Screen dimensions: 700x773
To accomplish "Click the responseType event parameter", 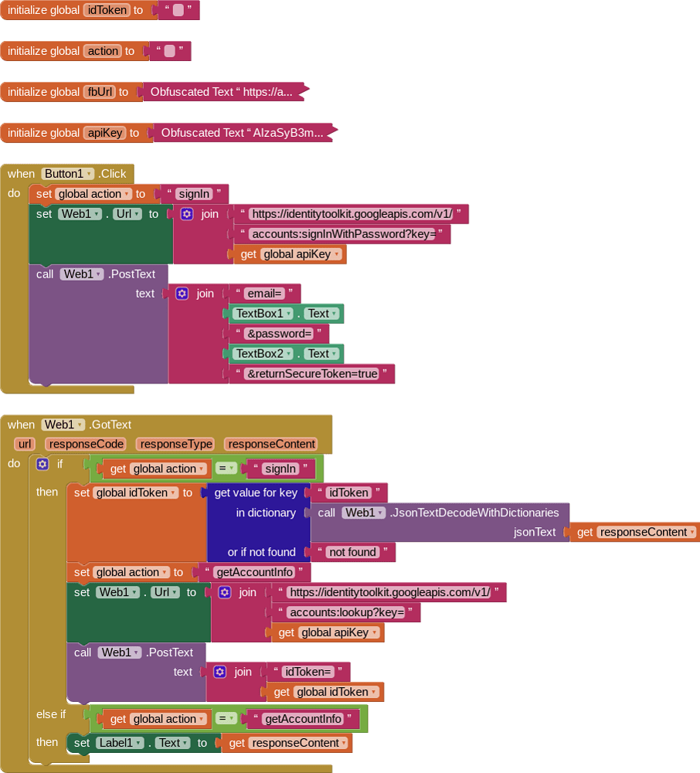I will coord(175,444).
